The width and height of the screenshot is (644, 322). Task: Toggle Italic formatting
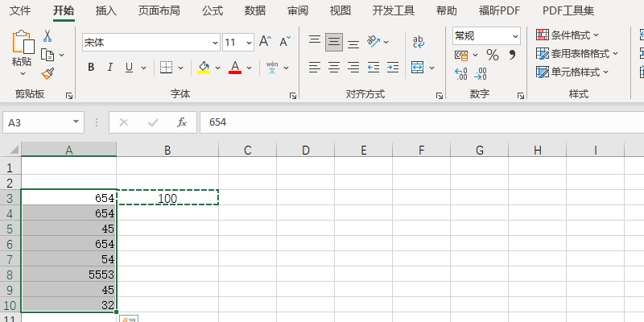110,68
